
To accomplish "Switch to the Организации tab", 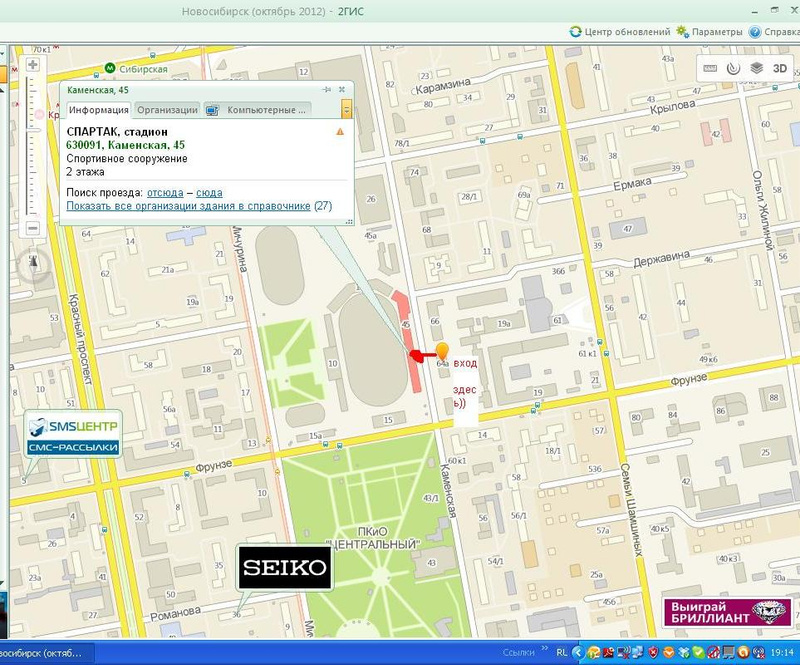I will (166, 110).
